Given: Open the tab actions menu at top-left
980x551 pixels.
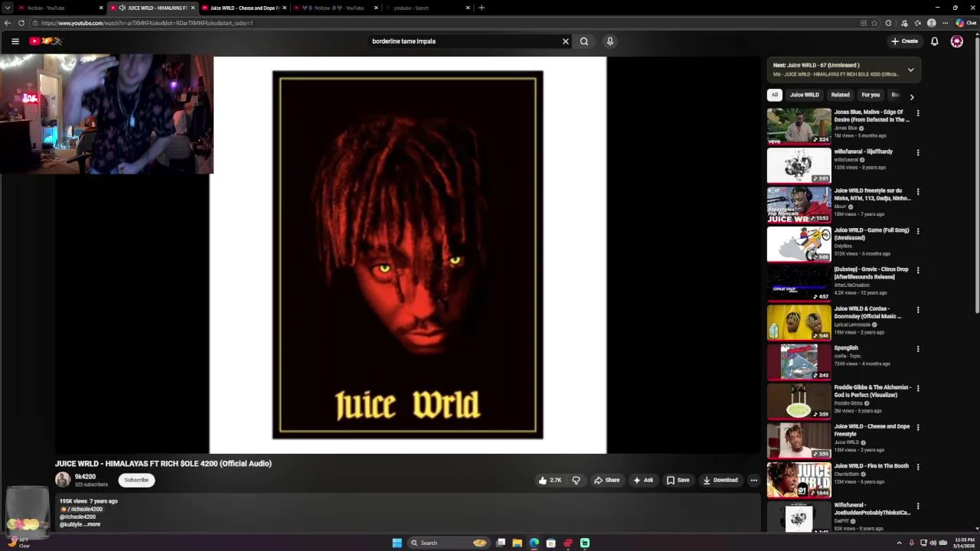Looking at the screenshot, I should [8, 8].
